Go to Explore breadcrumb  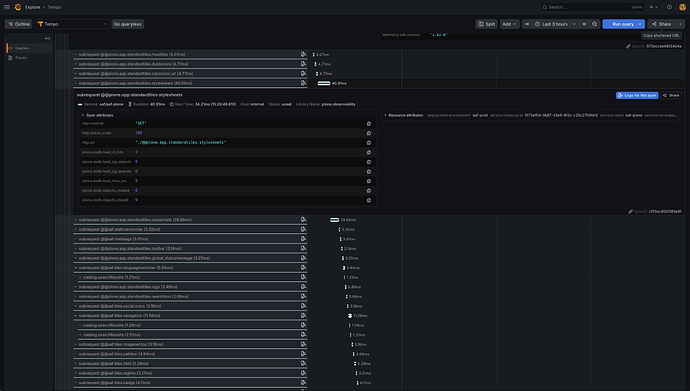click(x=32, y=7)
